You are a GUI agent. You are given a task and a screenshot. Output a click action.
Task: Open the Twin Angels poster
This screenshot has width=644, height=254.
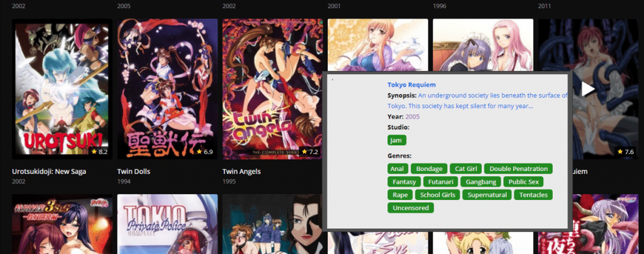(272, 89)
